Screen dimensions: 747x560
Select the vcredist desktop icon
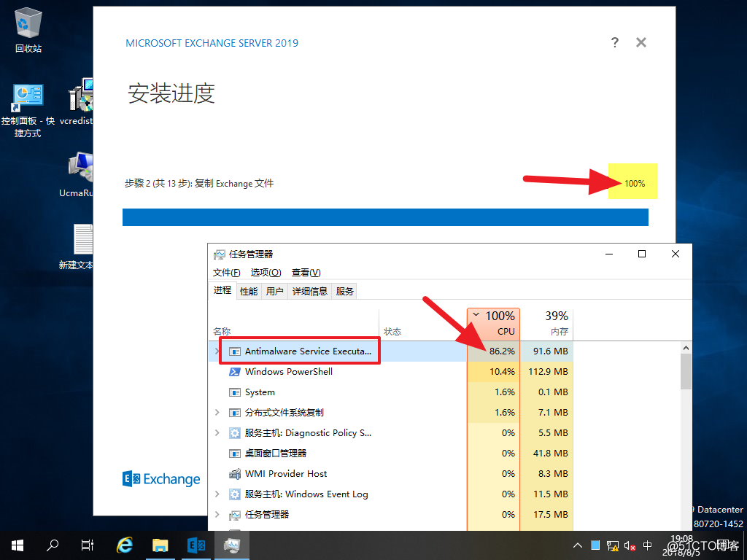point(79,102)
